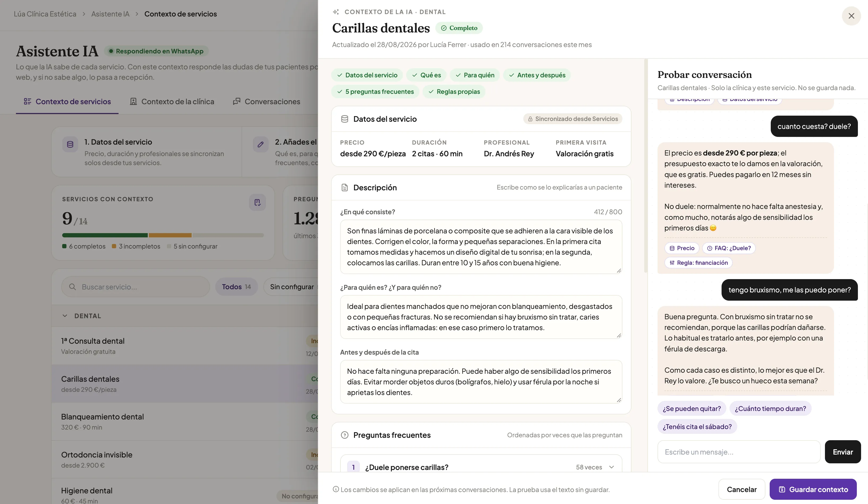Click the context form vertical scrollbar
This screenshot has height=504, width=868.
(646, 165)
